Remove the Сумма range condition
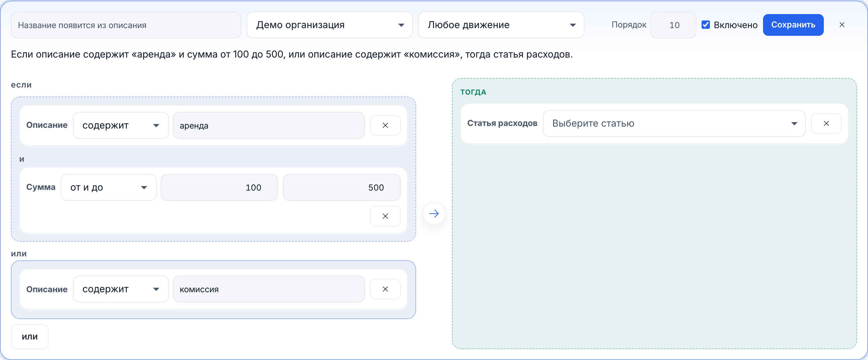Viewport: 868px width, 360px height. pyautogui.click(x=385, y=216)
